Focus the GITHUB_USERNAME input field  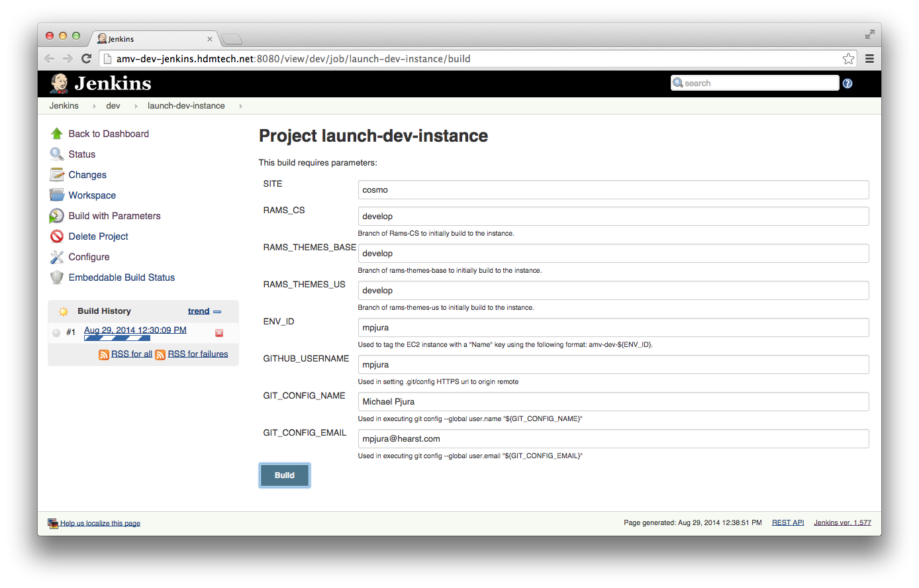[613, 365]
